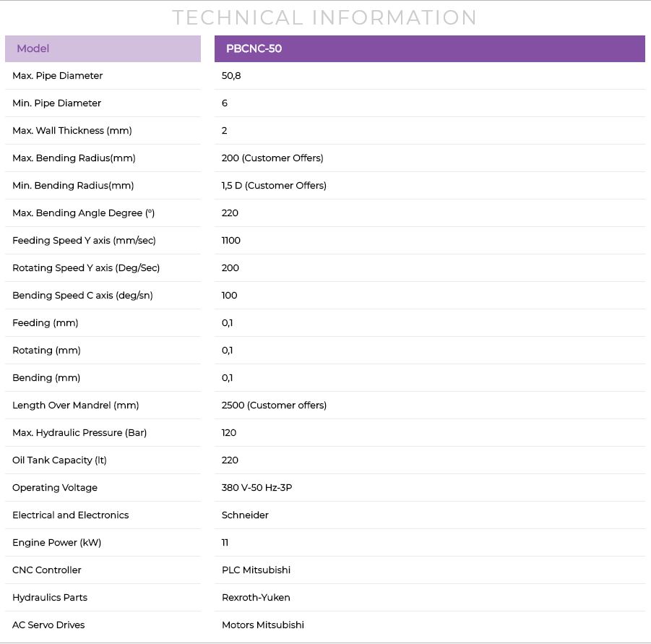Select the Max. Pipe Diameter label

point(57,76)
